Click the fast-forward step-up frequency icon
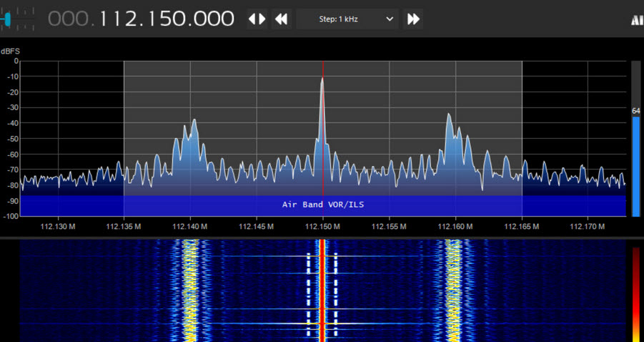The width and height of the screenshot is (644, 342). pyautogui.click(x=413, y=19)
